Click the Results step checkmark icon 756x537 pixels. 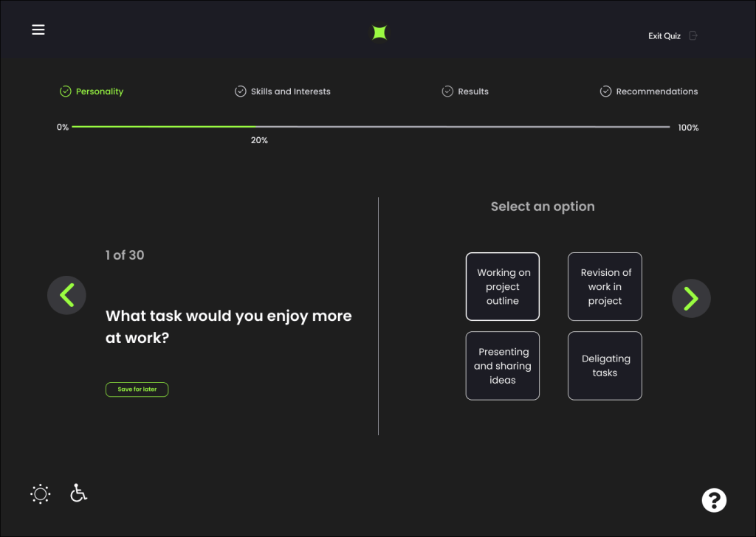click(447, 91)
